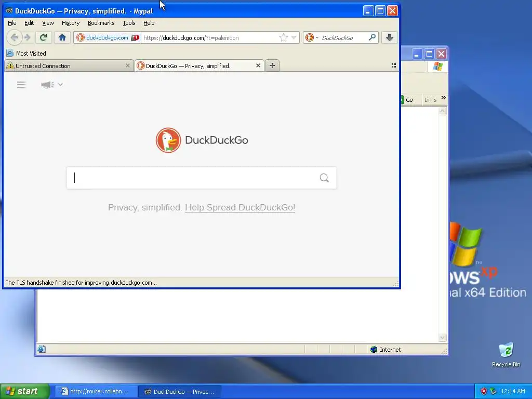Open the Tools menu

[x=129, y=23]
